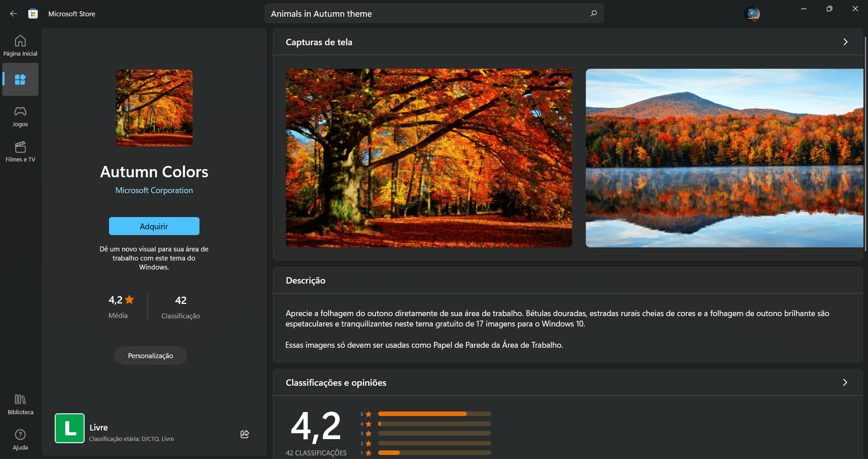Open the account menu via profile picture

752,14
